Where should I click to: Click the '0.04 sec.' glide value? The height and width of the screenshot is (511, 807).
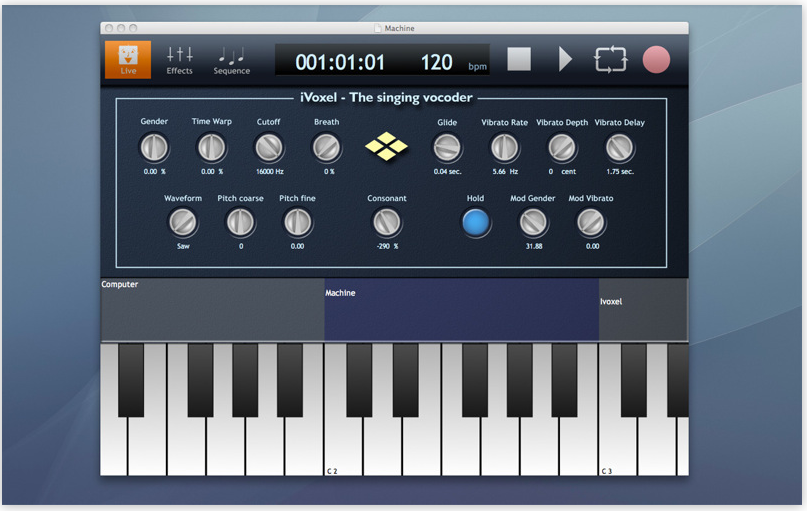pos(447,171)
